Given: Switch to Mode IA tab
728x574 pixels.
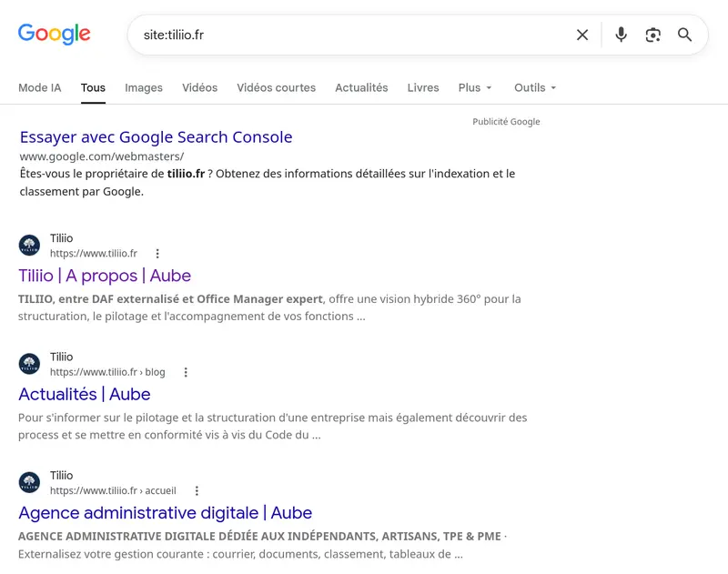Looking at the screenshot, I should 40,87.
